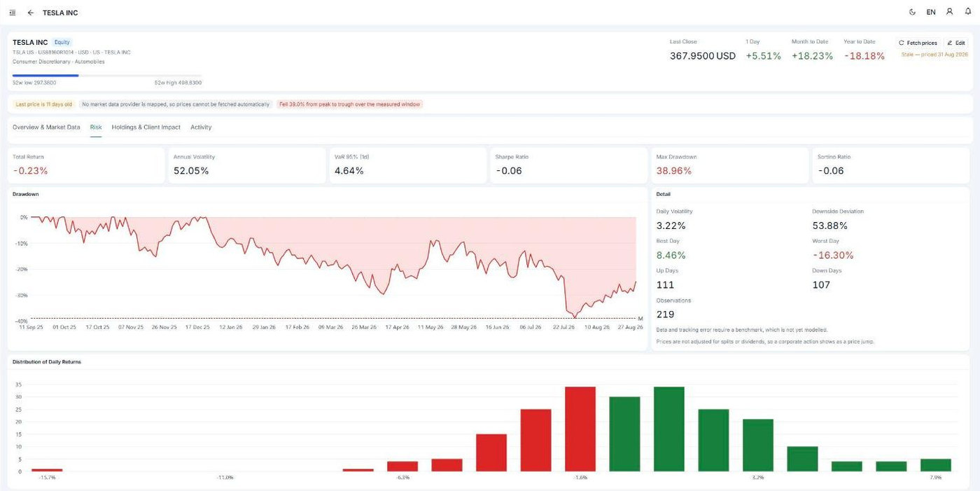Click the Total Return -0.23% card

86,165
